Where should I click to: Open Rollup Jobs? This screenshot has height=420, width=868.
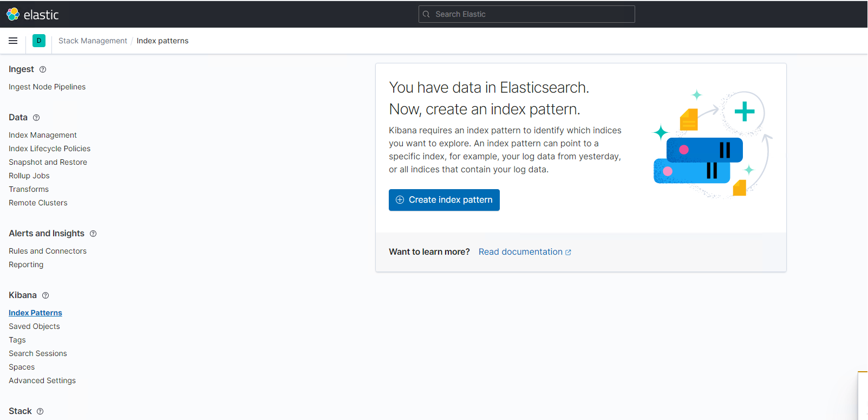pos(29,176)
